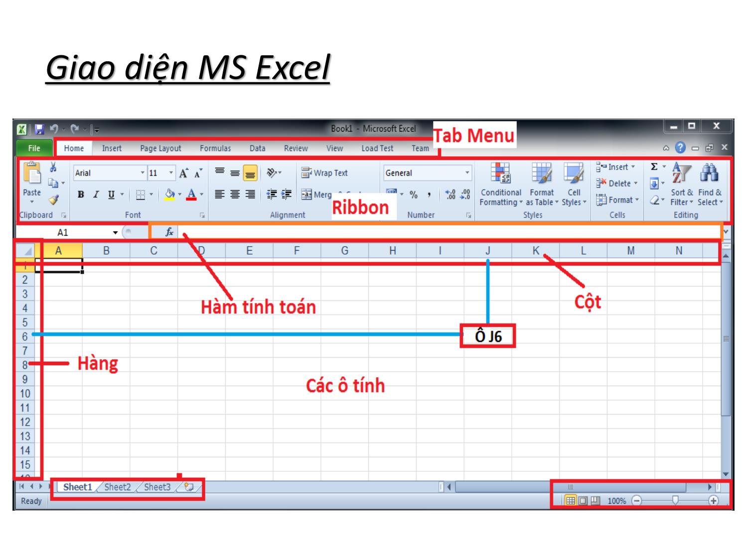The width and height of the screenshot is (747, 560).
Task: Open the Borders dropdown arrow
Action: pyautogui.click(x=151, y=194)
